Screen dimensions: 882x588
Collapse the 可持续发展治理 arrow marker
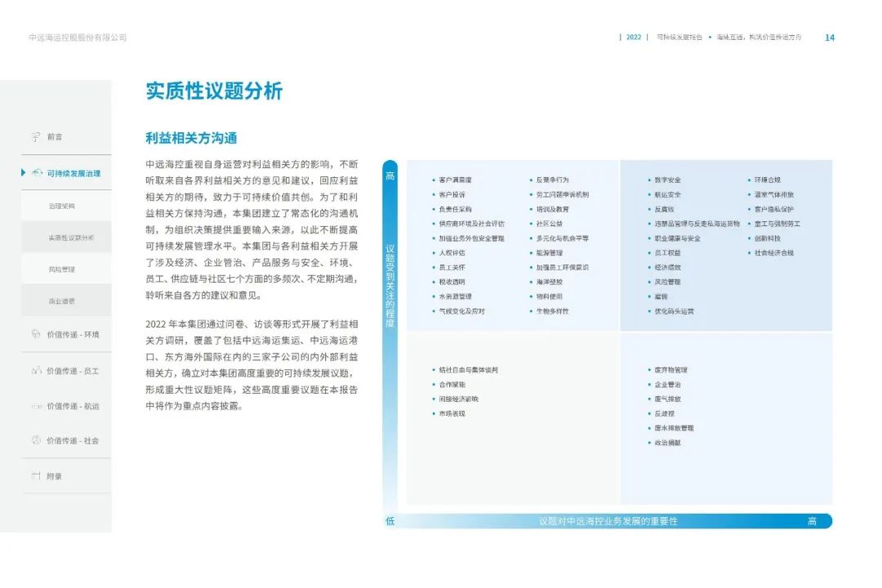(23, 173)
